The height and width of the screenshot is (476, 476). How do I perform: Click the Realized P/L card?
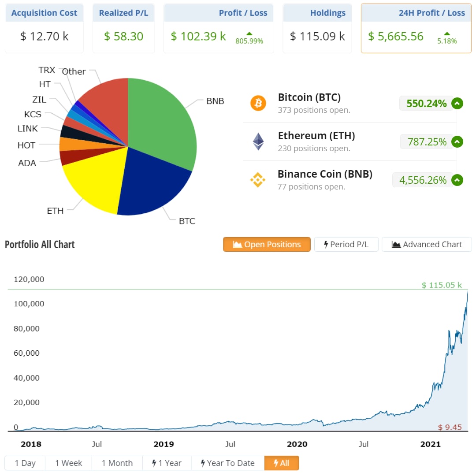click(123, 28)
